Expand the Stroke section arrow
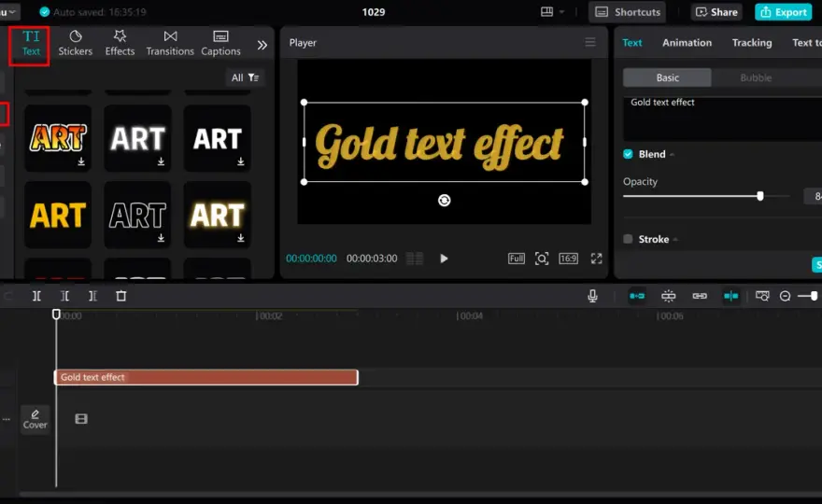This screenshot has height=504, width=822. [x=675, y=240]
